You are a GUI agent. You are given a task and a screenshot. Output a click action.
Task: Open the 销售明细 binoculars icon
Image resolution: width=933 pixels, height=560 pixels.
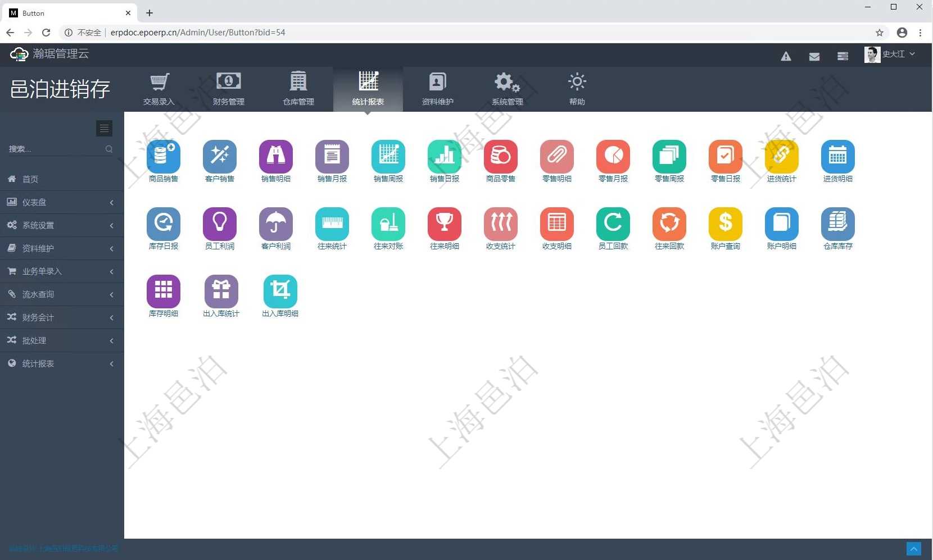coord(275,157)
